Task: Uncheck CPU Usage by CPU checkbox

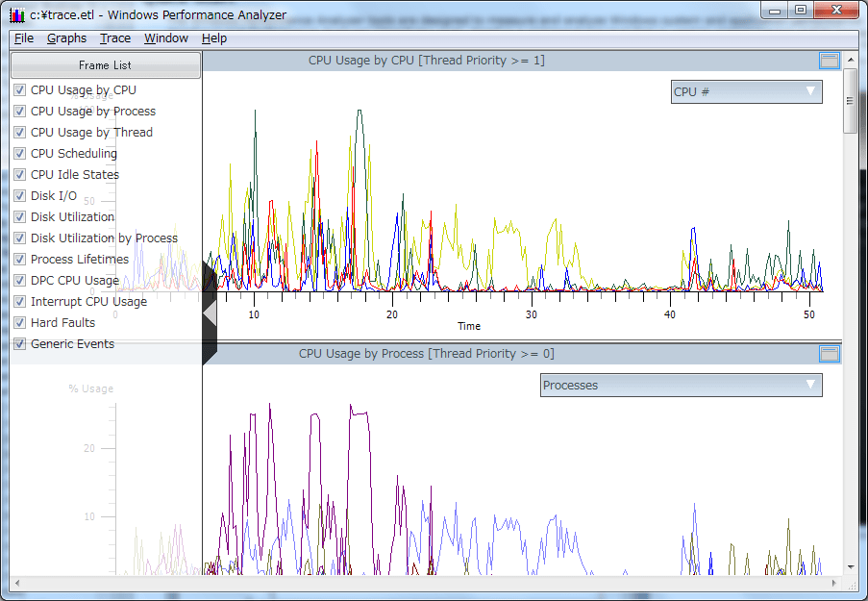Action: (19, 90)
